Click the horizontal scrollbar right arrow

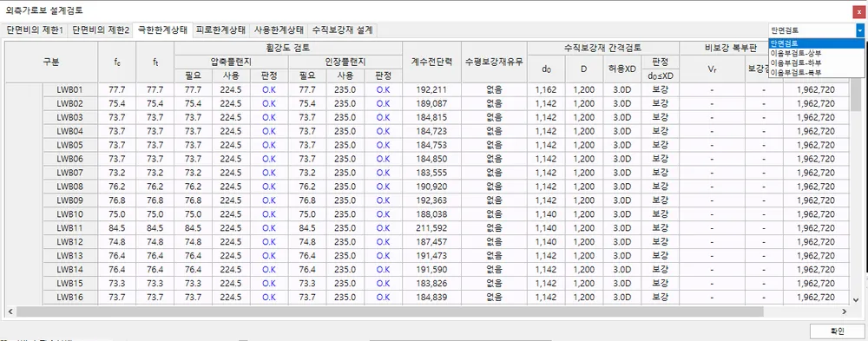coord(845,311)
